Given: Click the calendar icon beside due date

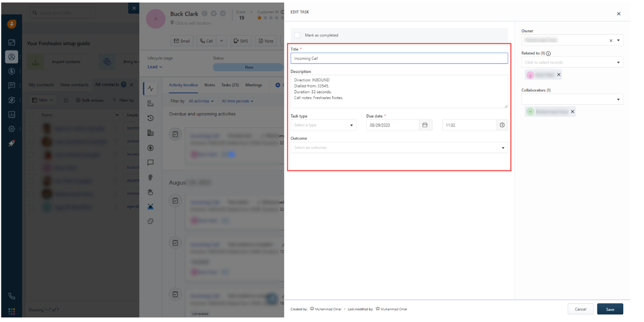Looking at the screenshot, I should (425, 125).
